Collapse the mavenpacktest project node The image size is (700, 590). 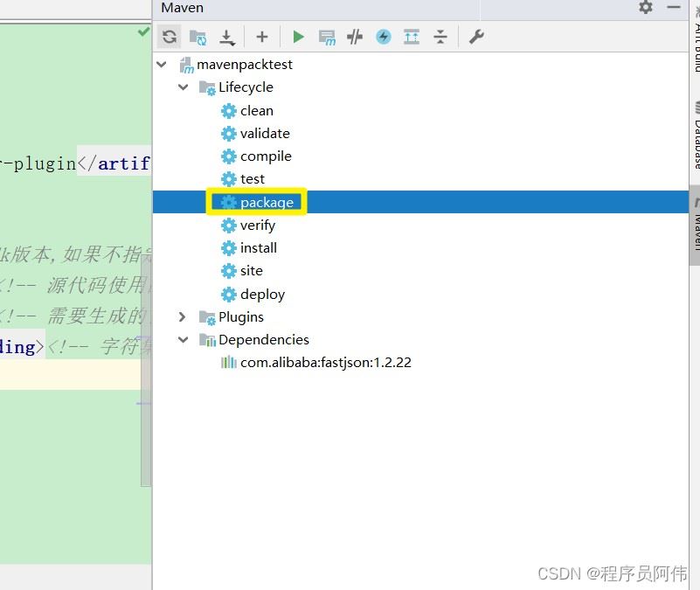point(162,65)
